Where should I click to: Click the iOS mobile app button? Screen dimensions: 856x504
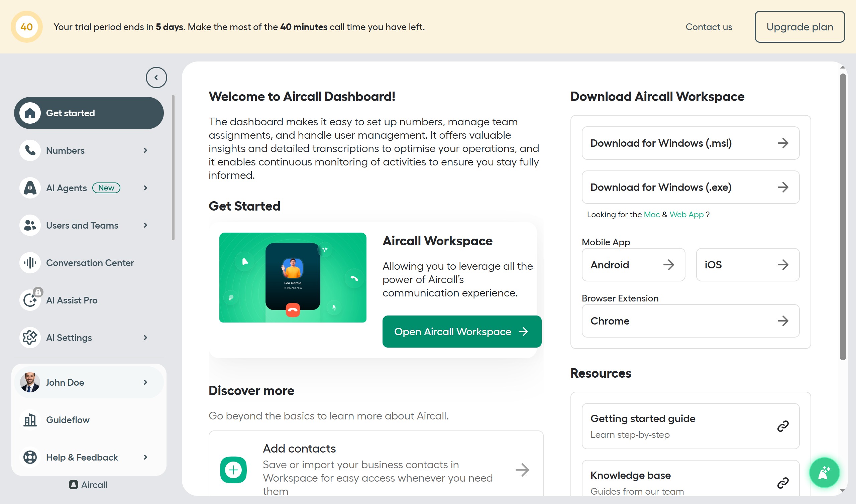coord(748,265)
